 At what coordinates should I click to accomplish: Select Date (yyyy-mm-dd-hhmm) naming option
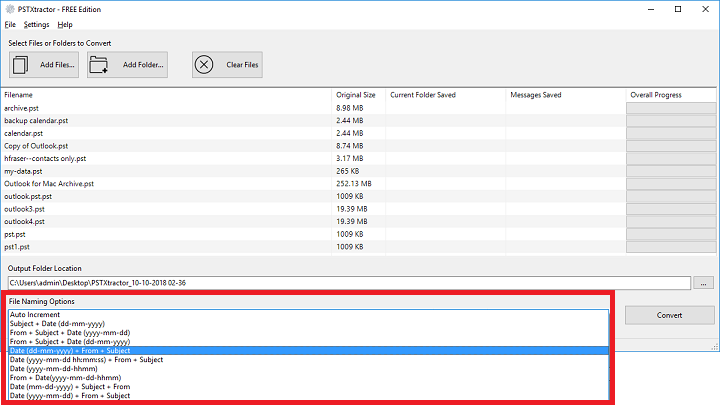click(309, 369)
